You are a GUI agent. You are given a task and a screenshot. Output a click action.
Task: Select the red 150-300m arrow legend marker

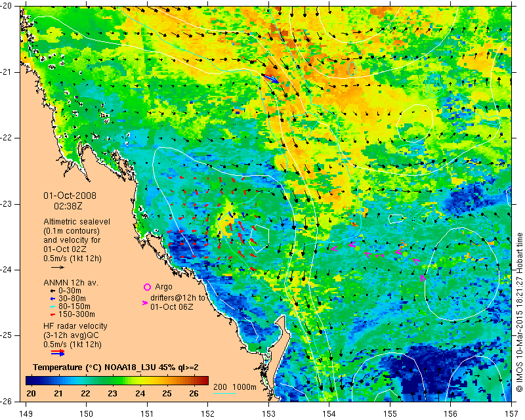[52, 314]
